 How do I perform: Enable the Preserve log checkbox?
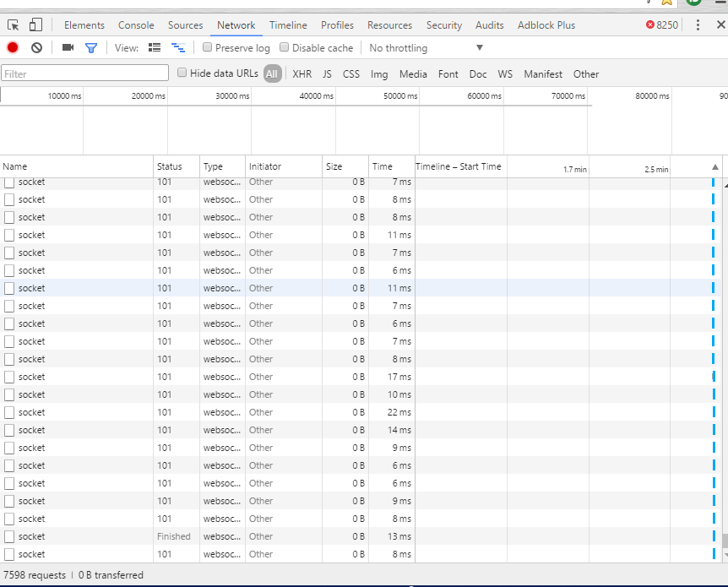point(208,47)
